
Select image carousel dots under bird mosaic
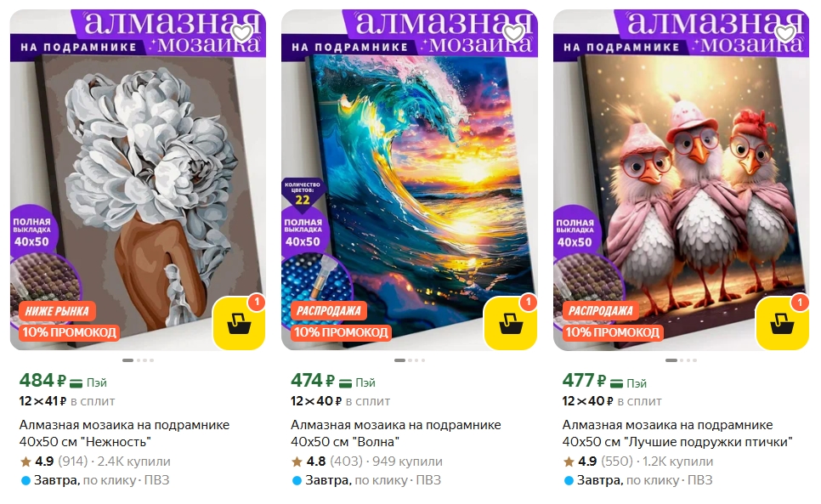[681, 360]
